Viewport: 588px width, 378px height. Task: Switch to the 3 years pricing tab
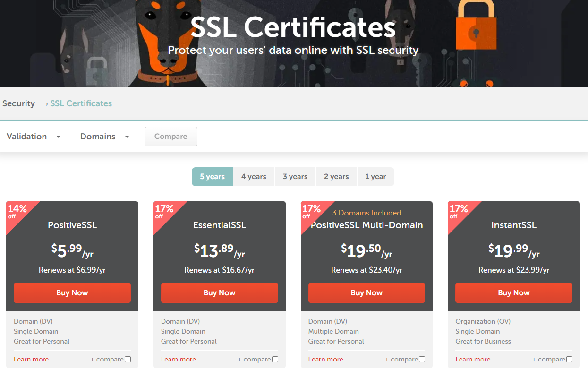tap(295, 176)
